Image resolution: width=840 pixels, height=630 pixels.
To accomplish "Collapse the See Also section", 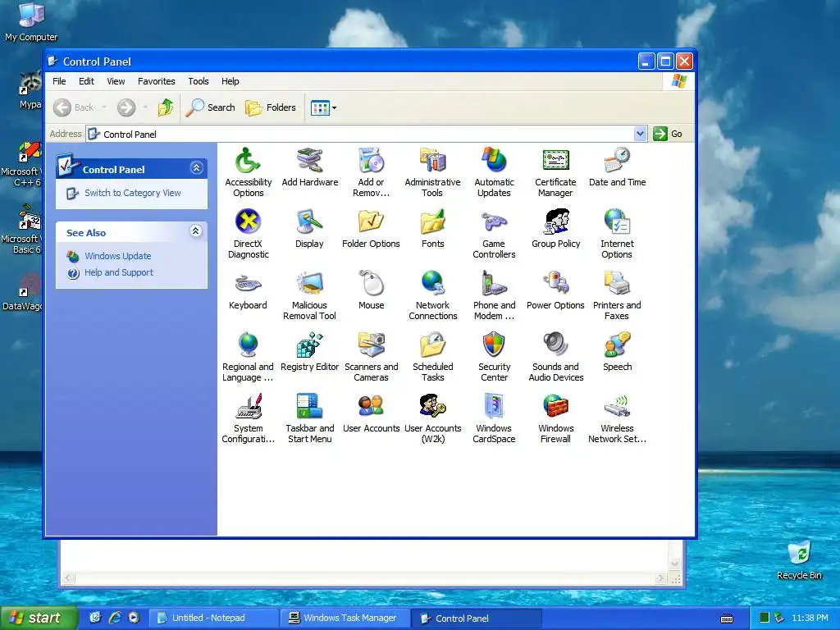I will [x=196, y=231].
